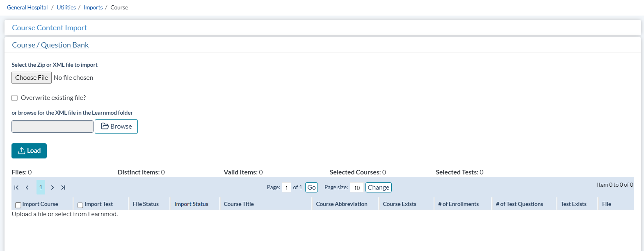Tick the Import Test header checkbox
This screenshot has width=644, height=251.
pos(80,205)
